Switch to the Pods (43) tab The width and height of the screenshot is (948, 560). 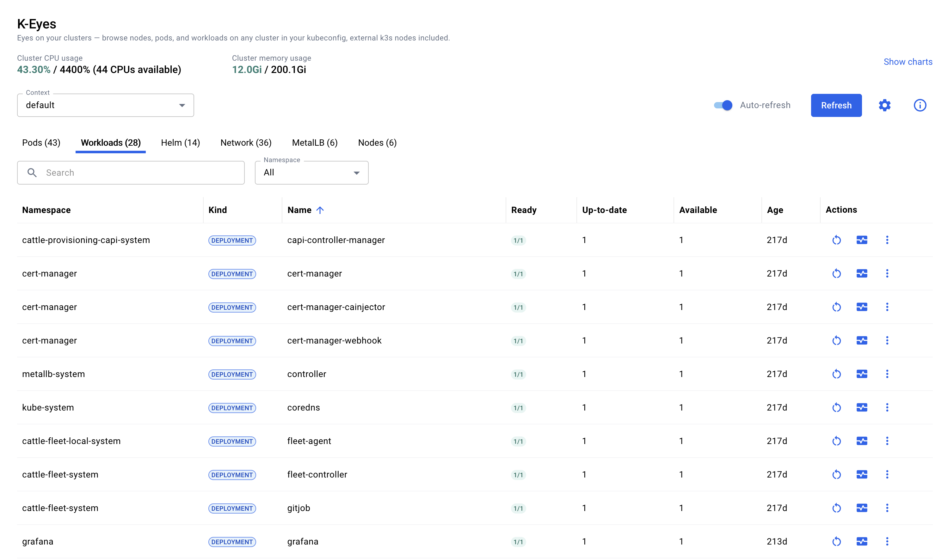tap(41, 143)
